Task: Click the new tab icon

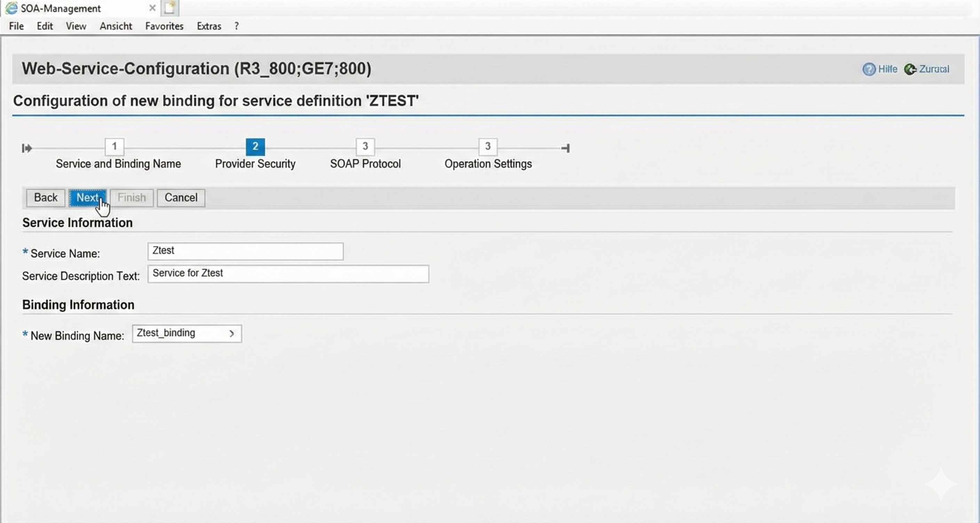Action: click(x=170, y=8)
